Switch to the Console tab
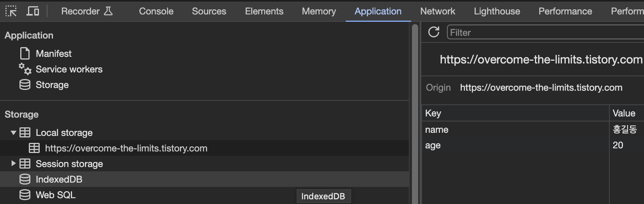Screen dimensions: 644x204 156,11
